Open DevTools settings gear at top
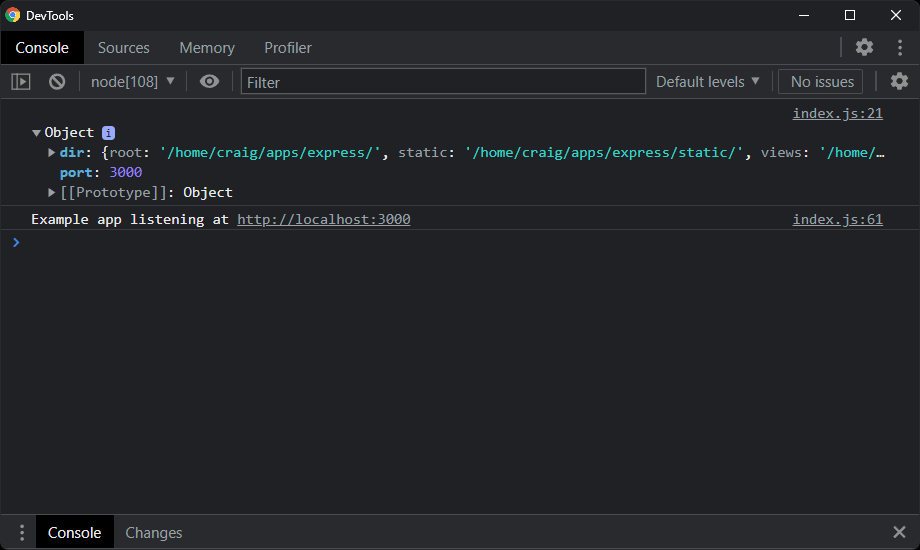 (x=864, y=47)
